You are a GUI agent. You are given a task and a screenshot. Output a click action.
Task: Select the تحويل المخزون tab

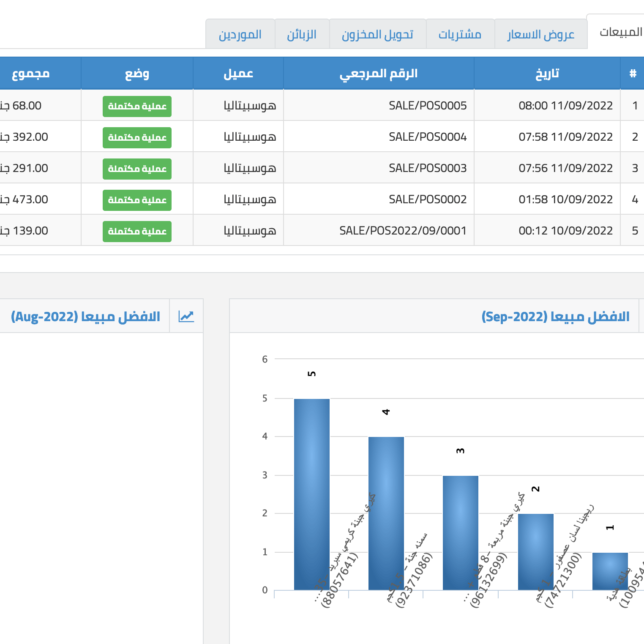point(377,34)
